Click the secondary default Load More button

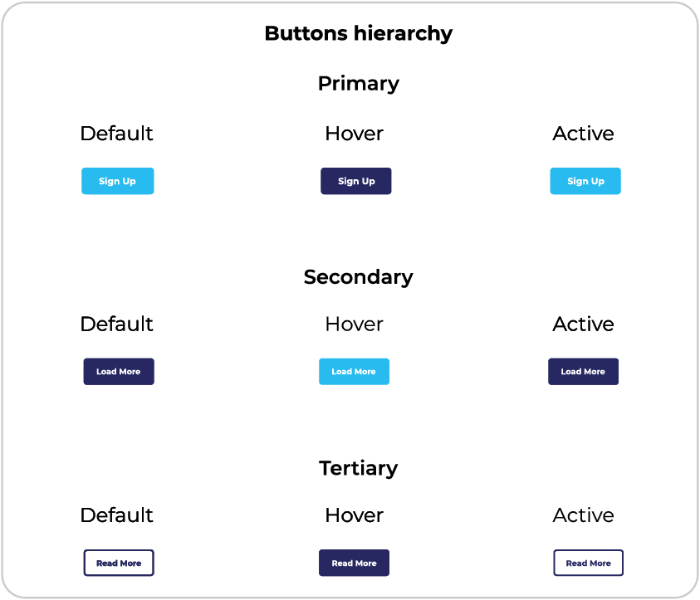[119, 372]
